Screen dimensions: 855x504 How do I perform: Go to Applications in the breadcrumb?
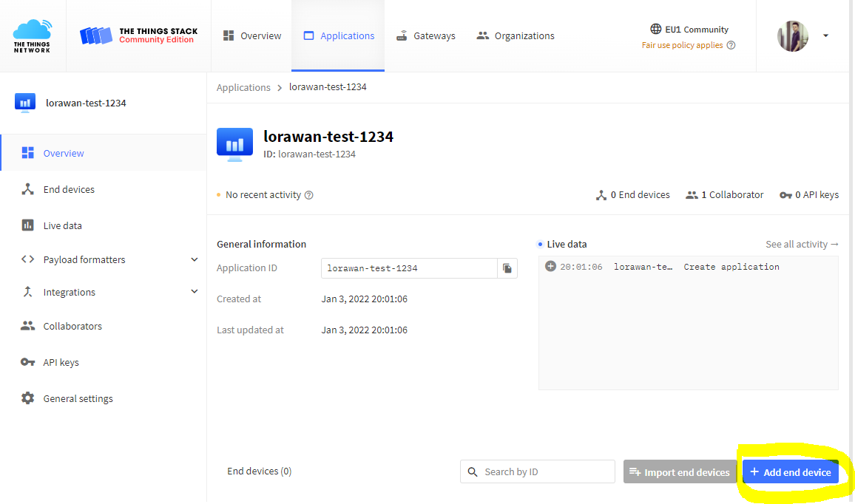[243, 87]
